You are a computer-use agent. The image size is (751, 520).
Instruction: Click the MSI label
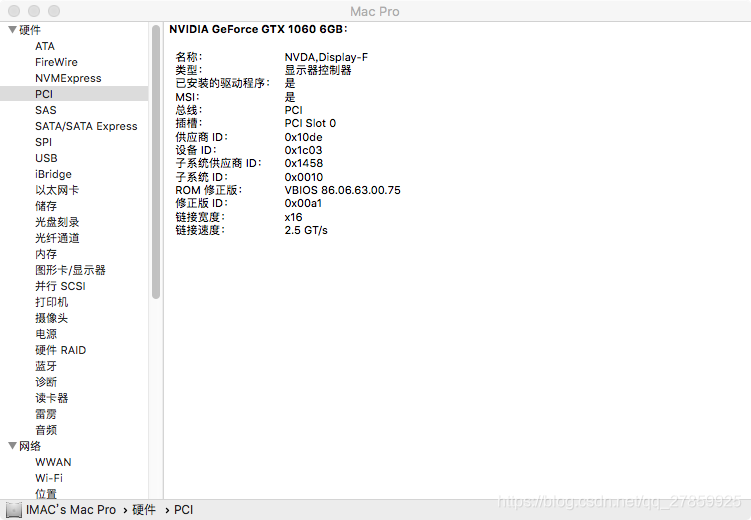187,97
